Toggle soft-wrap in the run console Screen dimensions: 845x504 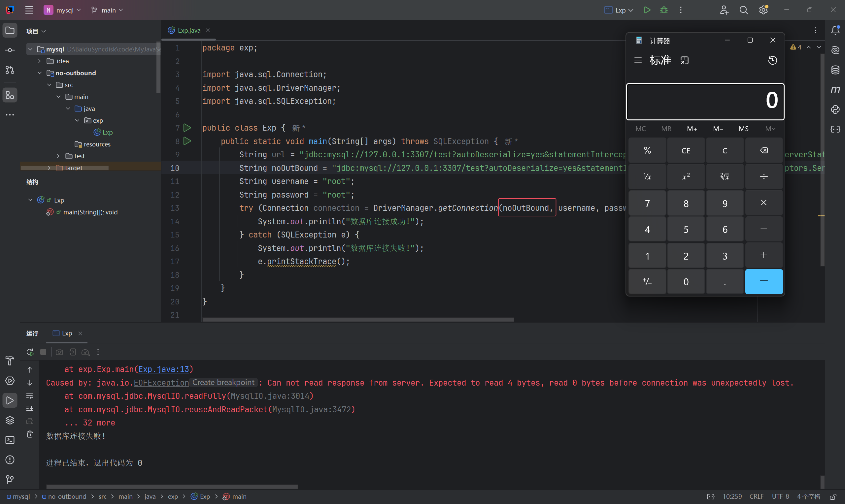[30, 395]
